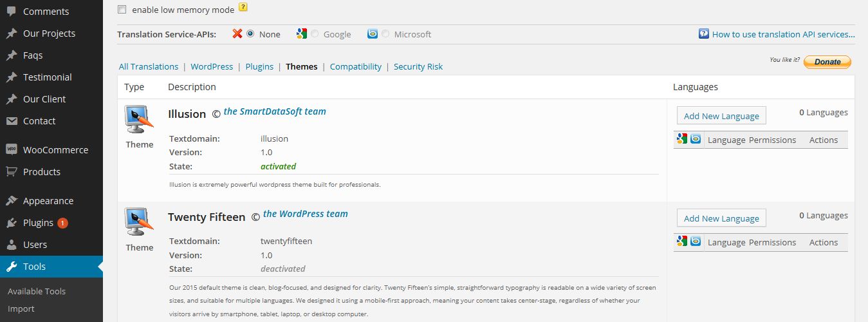Image resolution: width=868 pixels, height=322 pixels.
Task: Click Add New Language for Twenty Fifteen theme
Action: (721, 218)
